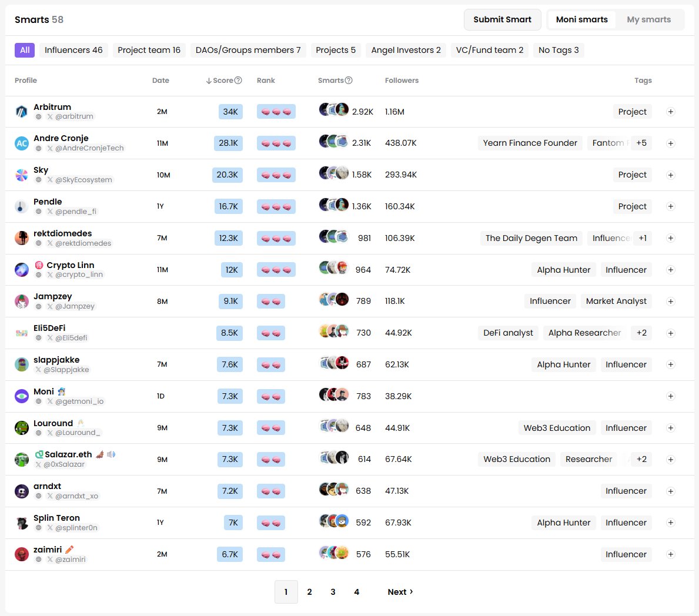The image size is (699, 616).
Task: Expand +5 more tags for Andre Cronje
Action: pyautogui.click(x=641, y=143)
